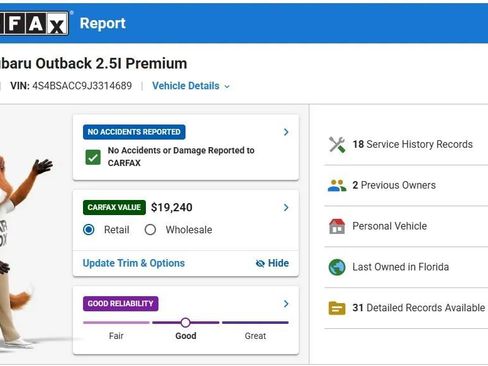
Task: Select the Wholesale radio button
Action: point(150,230)
